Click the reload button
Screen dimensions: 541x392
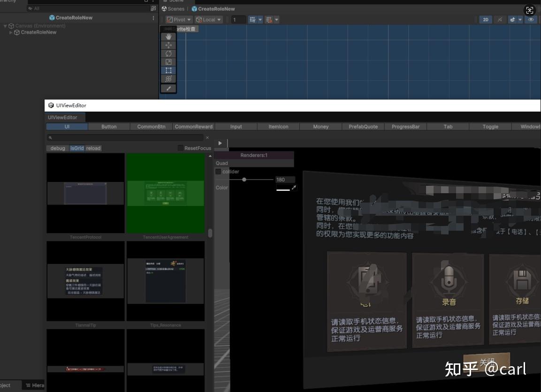(93, 148)
